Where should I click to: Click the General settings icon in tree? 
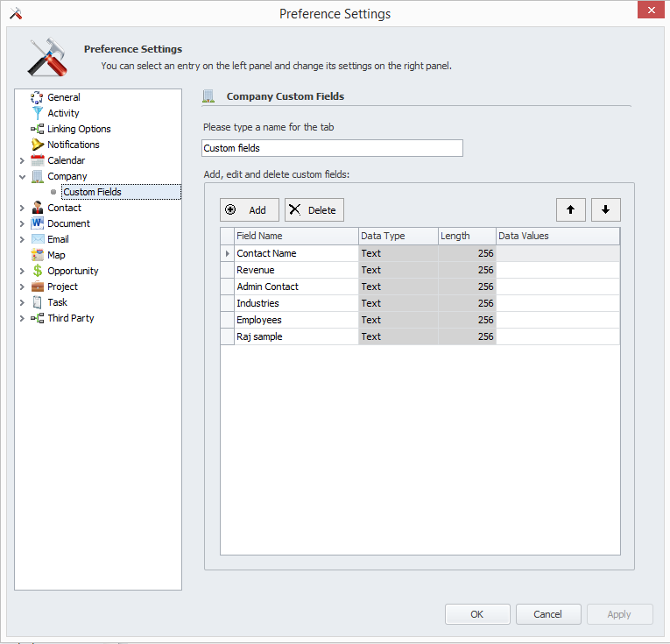coord(37,97)
